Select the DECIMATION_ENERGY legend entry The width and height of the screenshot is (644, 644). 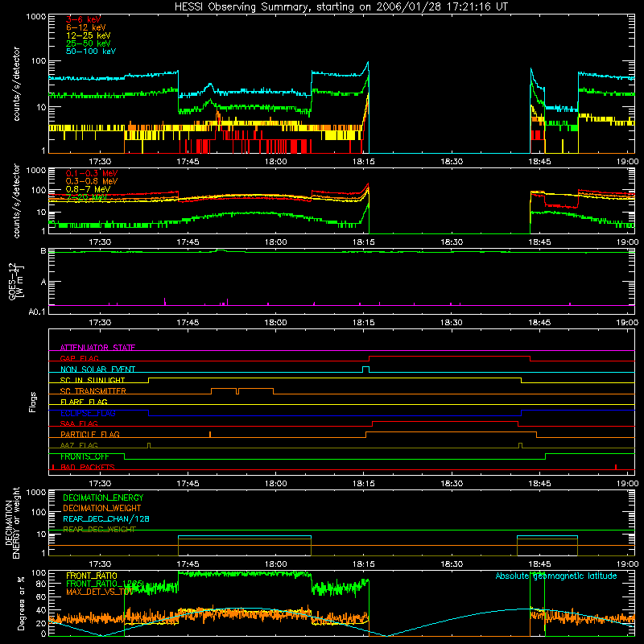[x=103, y=497]
